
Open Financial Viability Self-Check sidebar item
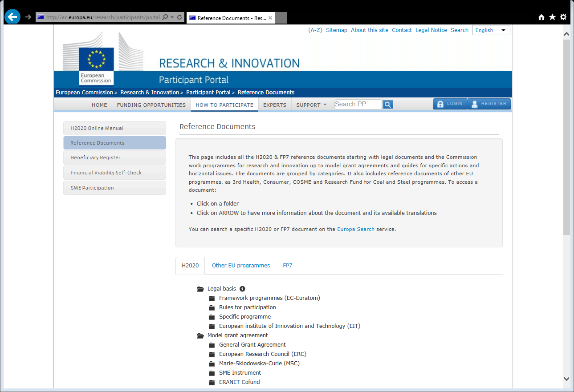coord(114,173)
